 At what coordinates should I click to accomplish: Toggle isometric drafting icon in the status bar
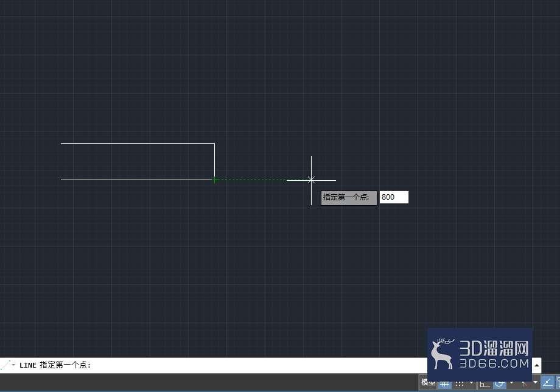[x=524, y=384]
